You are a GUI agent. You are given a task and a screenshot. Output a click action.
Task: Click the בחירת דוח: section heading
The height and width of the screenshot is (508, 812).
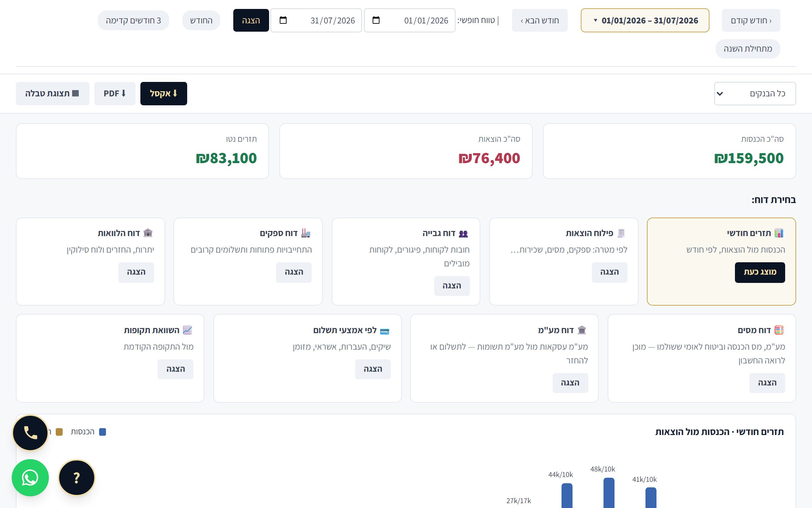[774, 200]
